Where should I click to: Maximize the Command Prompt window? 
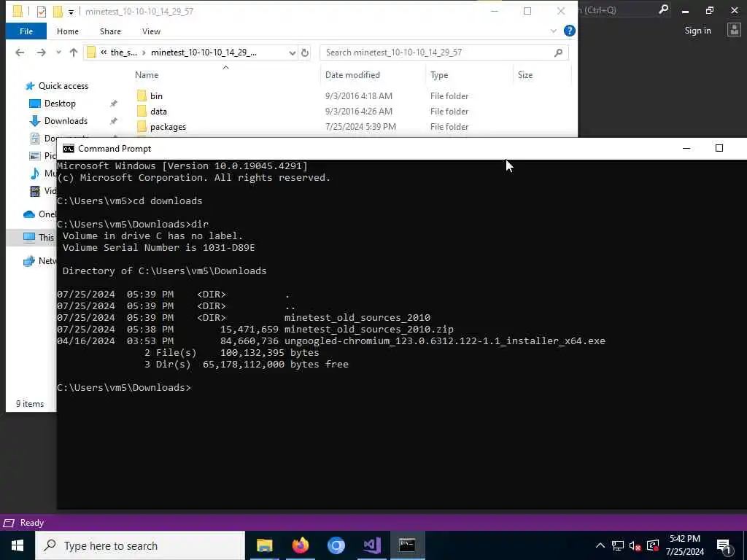(x=719, y=149)
